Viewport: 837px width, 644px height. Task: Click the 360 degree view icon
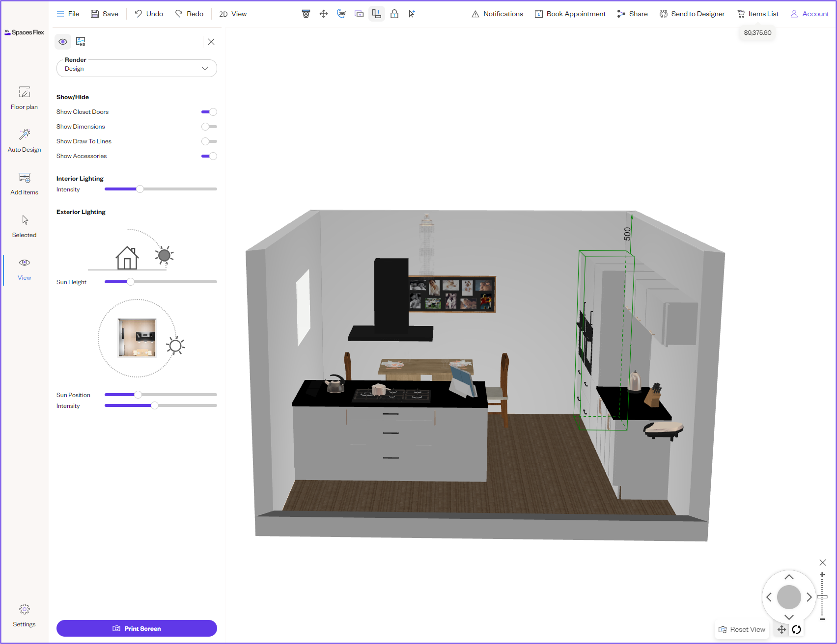coord(341,14)
